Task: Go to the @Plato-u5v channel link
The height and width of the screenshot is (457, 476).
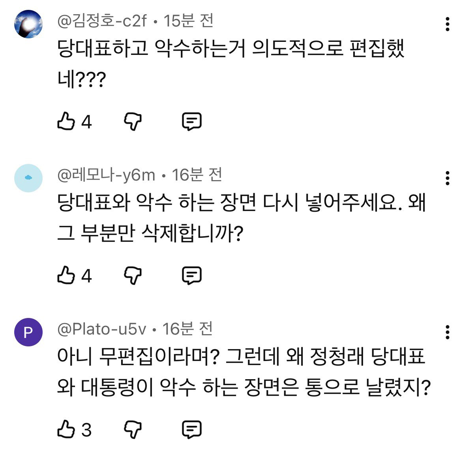Action: click(101, 329)
